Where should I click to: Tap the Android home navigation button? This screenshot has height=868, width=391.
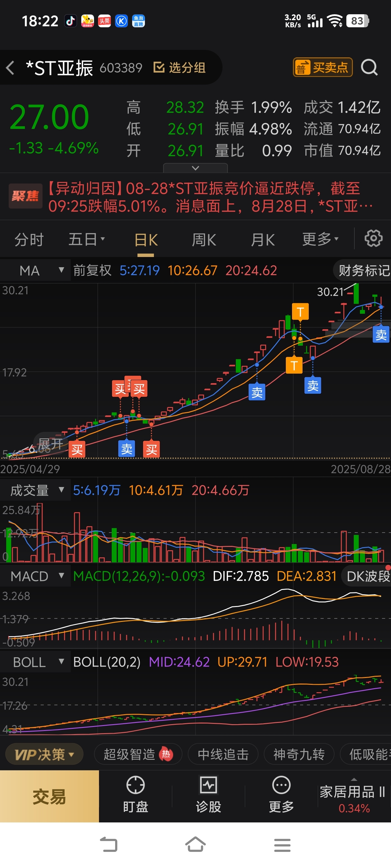tap(195, 844)
